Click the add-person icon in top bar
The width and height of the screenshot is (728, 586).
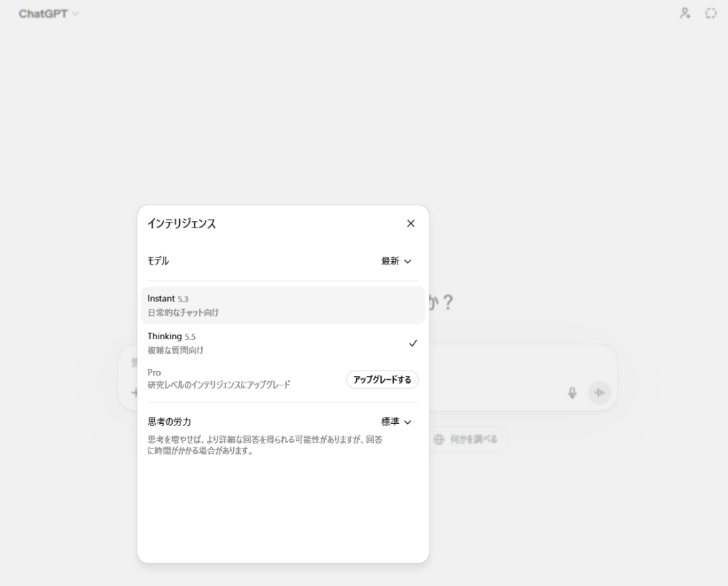point(685,13)
